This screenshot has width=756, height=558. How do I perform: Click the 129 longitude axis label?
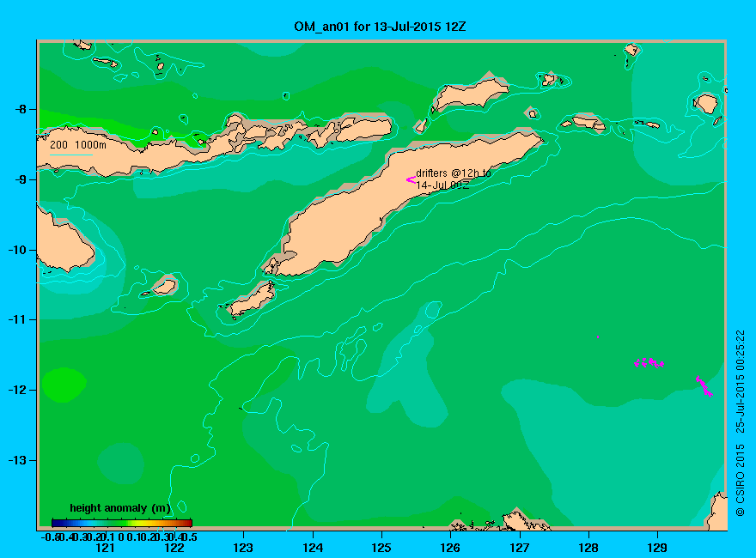click(x=657, y=548)
